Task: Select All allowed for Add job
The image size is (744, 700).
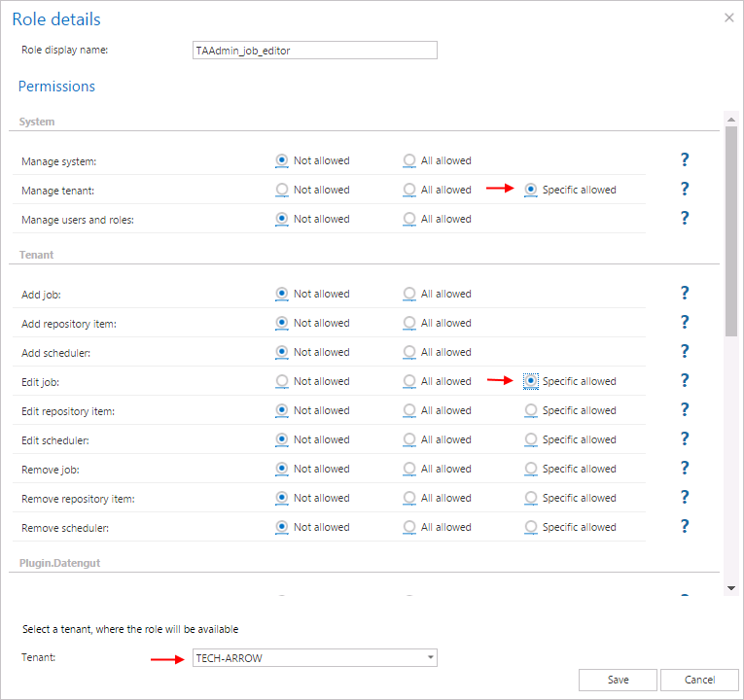Action: 409,294
